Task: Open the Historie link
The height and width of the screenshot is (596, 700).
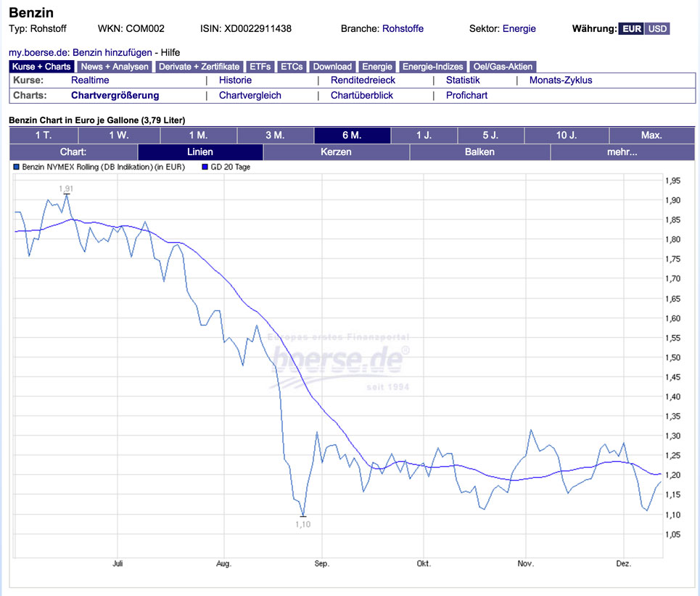Action: 235,80
